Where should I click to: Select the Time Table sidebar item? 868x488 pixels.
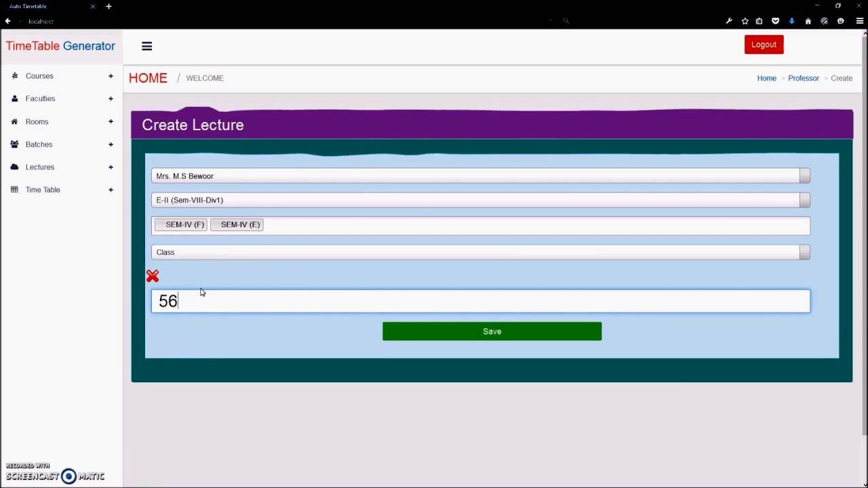(62, 190)
